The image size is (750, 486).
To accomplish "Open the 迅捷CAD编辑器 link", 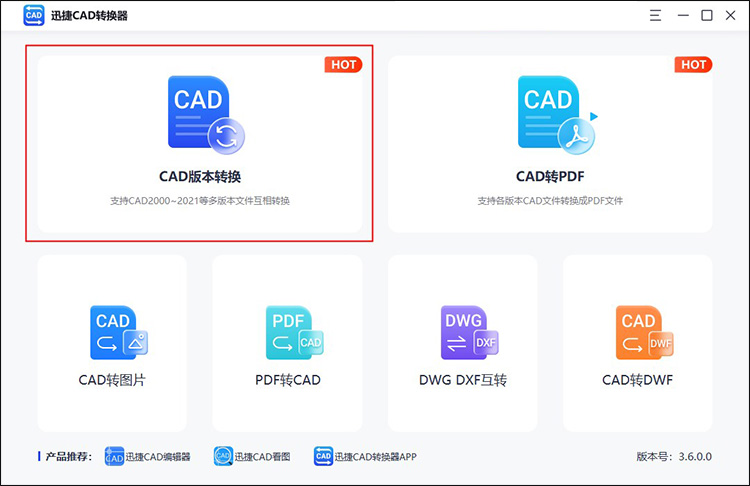I will point(158,457).
